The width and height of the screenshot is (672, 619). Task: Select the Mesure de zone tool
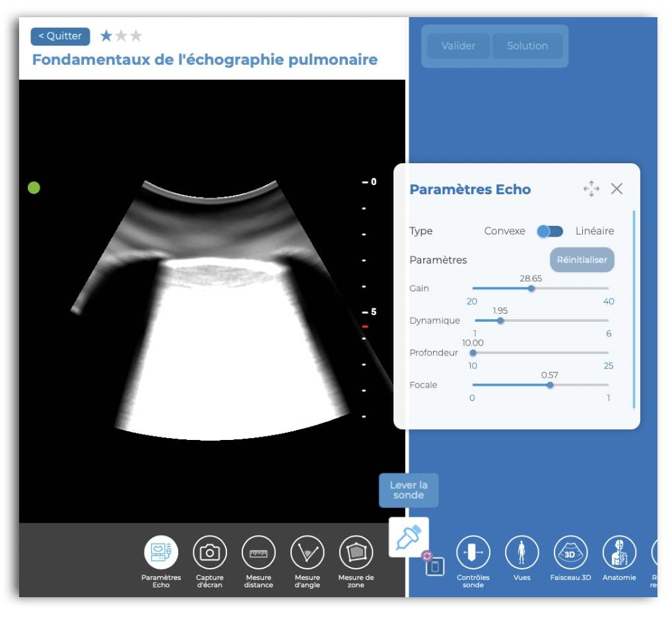point(356,552)
